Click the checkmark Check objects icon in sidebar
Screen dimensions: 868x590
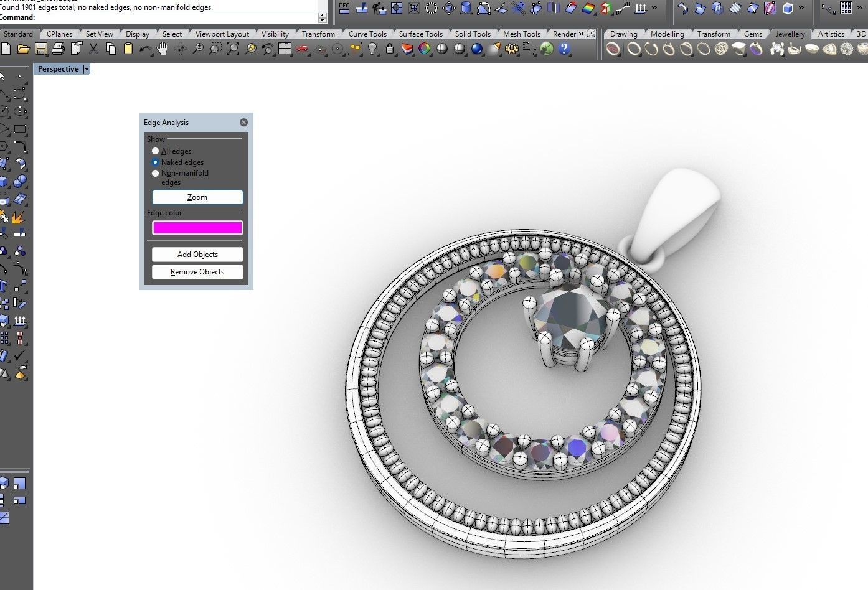click(x=20, y=356)
